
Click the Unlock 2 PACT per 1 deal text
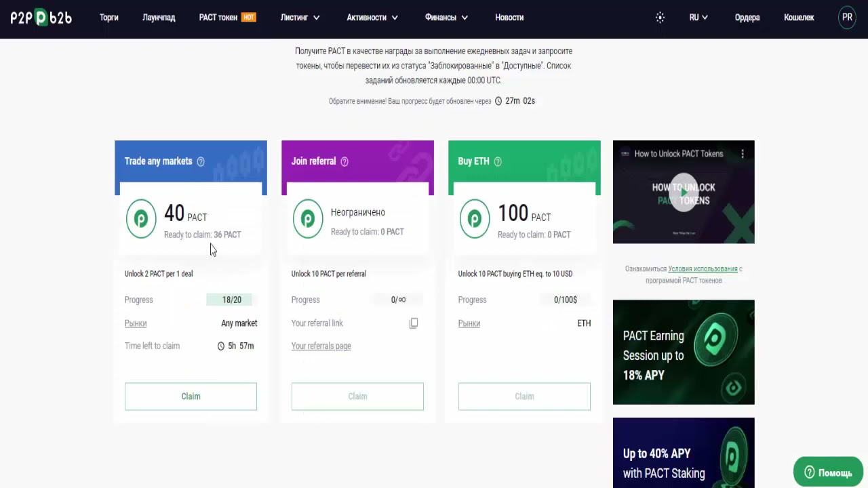tap(159, 274)
